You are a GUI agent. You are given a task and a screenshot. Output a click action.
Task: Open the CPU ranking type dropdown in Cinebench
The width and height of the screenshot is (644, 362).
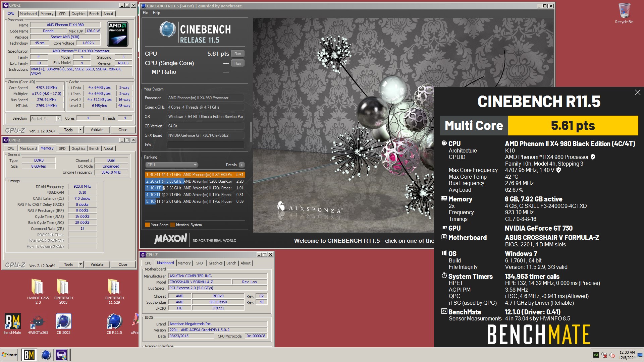pyautogui.click(x=171, y=165)
